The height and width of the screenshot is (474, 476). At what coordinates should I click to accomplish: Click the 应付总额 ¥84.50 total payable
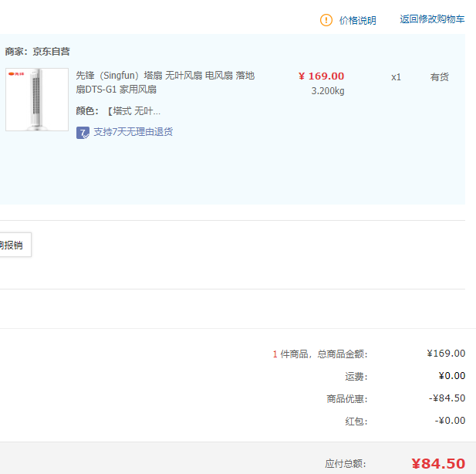pos(438,463)
